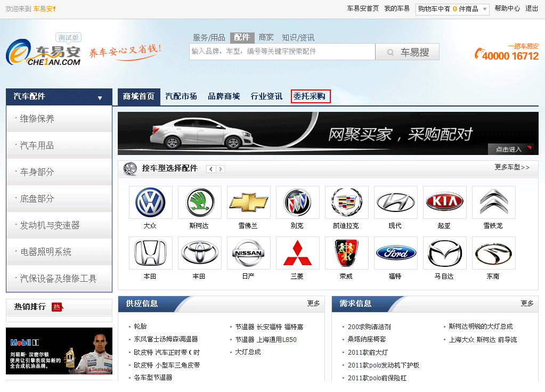Open the Soueast 东南 brand logo
The height and width of the screenshot is (392, 545).
coord(493,253)
